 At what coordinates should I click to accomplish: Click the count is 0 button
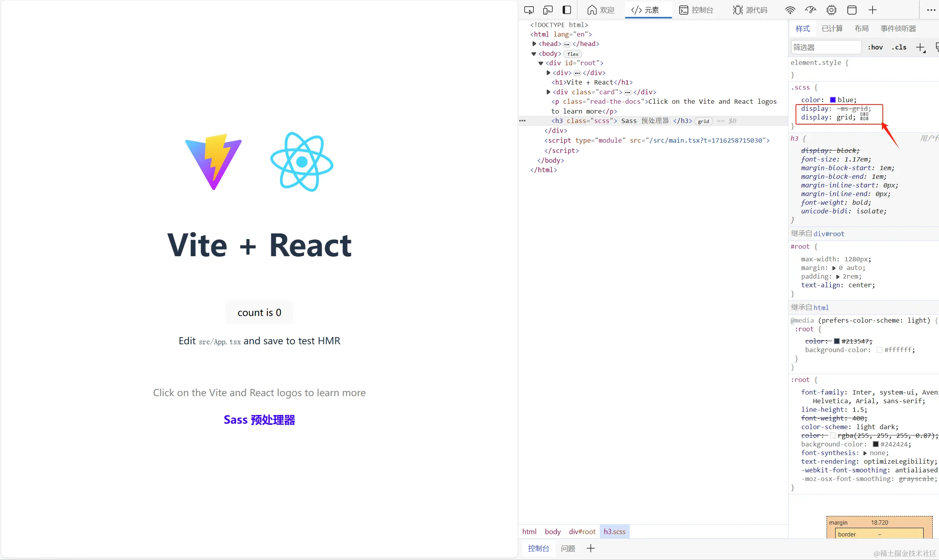(x=259, y=312)
